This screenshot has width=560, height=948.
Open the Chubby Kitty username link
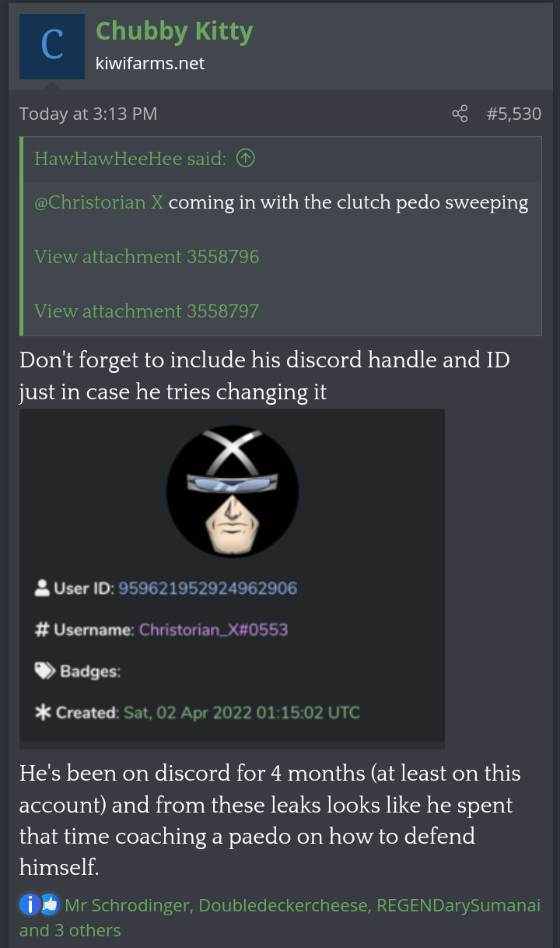[x=174, y=31]
